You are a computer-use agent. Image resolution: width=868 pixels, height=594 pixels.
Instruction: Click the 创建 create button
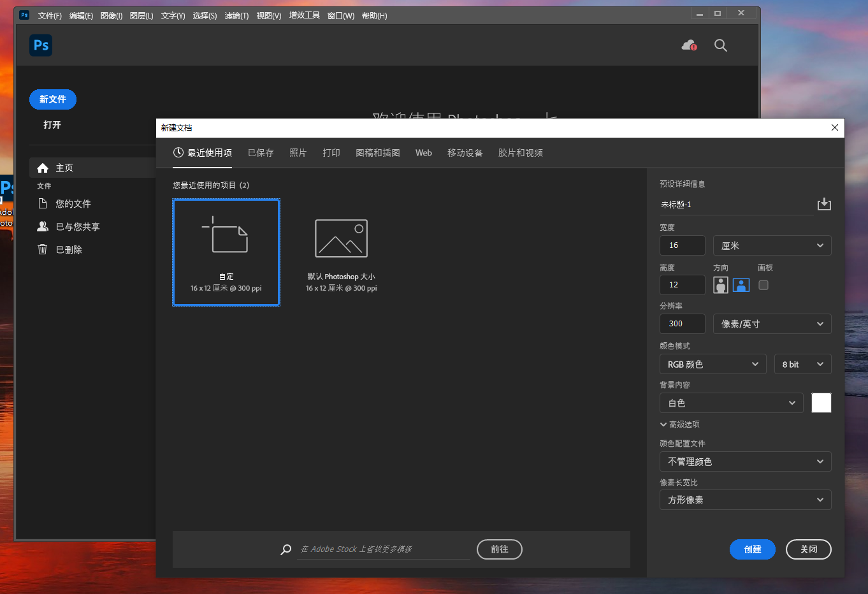pos(753,549)
